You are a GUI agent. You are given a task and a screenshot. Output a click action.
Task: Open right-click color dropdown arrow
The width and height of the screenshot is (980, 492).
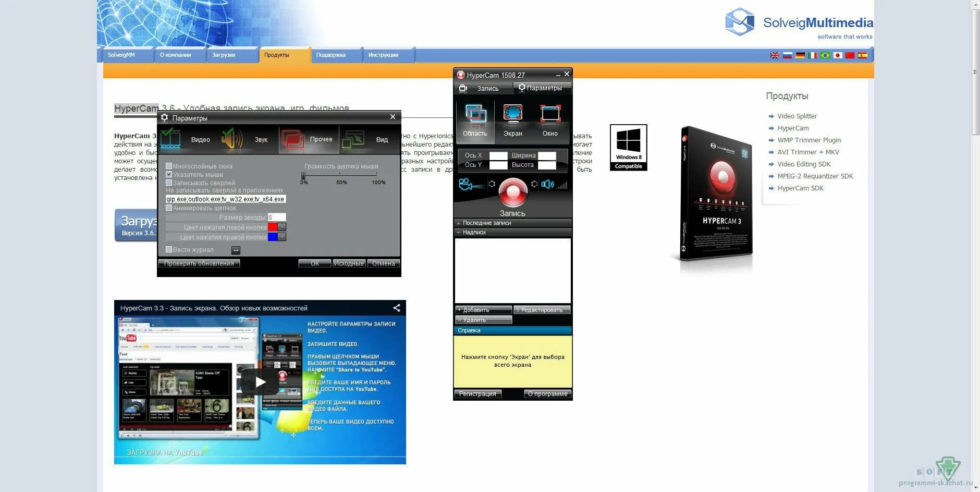[x=282, y=237]
